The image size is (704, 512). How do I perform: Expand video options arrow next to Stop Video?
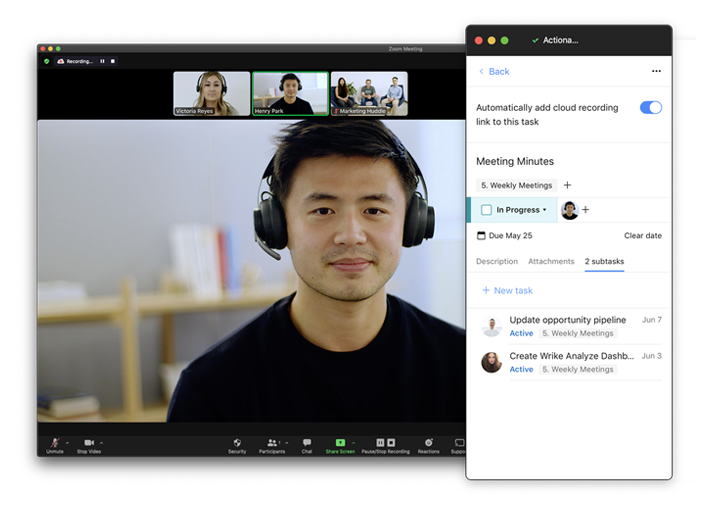pyautogui.click(x=101, y=443)
